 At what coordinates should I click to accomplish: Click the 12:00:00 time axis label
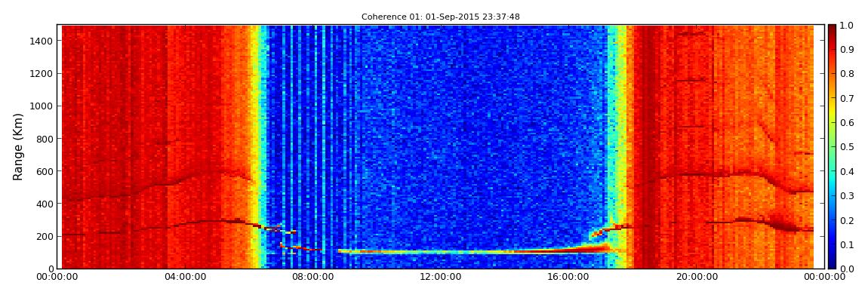coord(442,277)
